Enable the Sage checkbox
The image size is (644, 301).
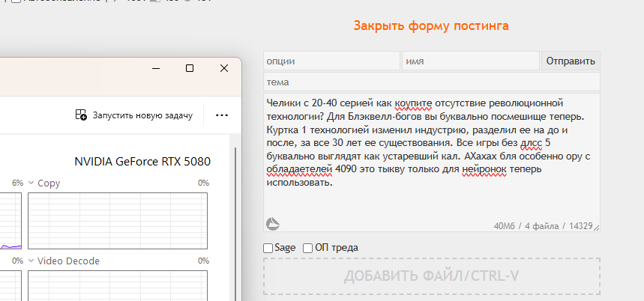[x=268, y=248]
